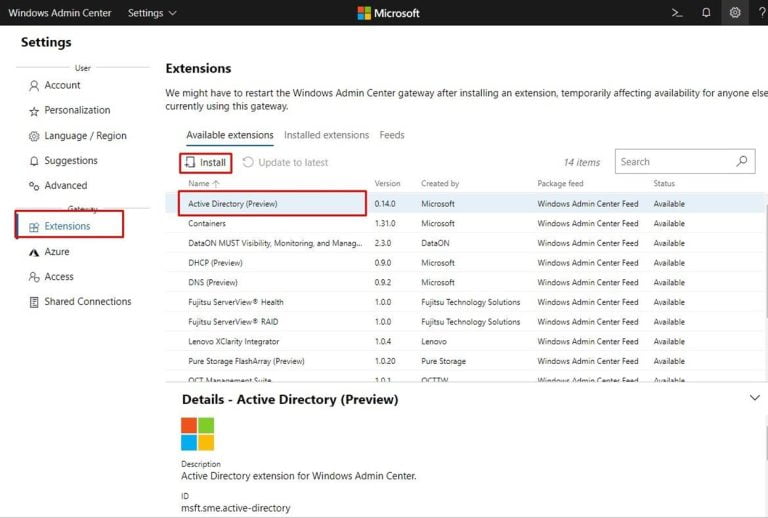The height and width of the screenshot is (518, 768).
Task: Select the DNS (Preview) row
Action: click(x=464, y=283)
